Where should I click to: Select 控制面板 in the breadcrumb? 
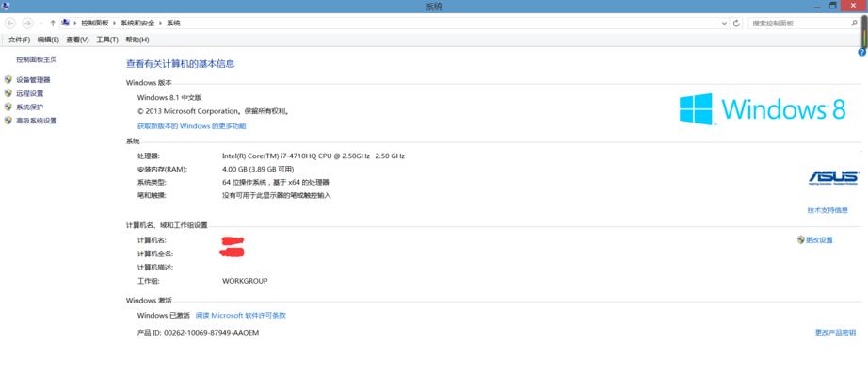pos(95,24)
